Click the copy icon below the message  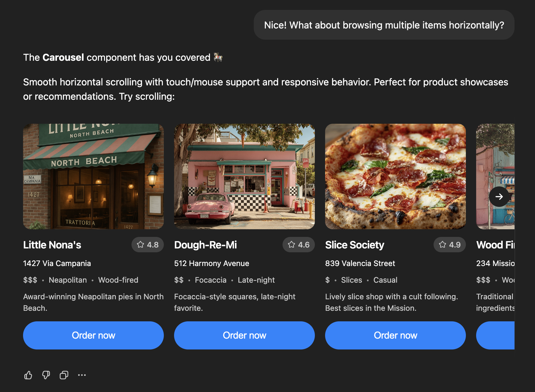[64, 375]
